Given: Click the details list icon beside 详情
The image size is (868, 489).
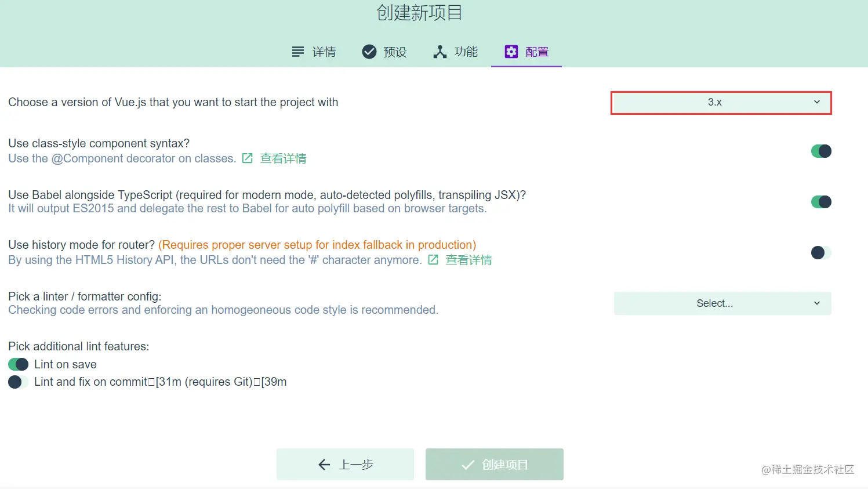Looking at the screenshot, I should 298,52.
